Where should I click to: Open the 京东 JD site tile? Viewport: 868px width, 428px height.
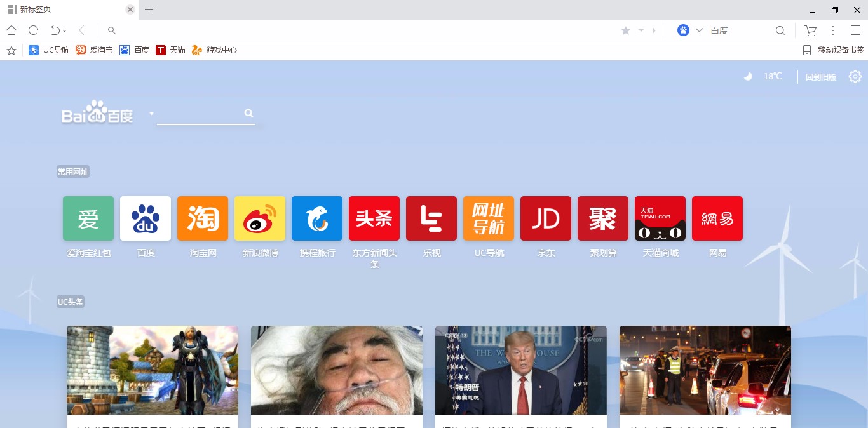pos(546,218)
